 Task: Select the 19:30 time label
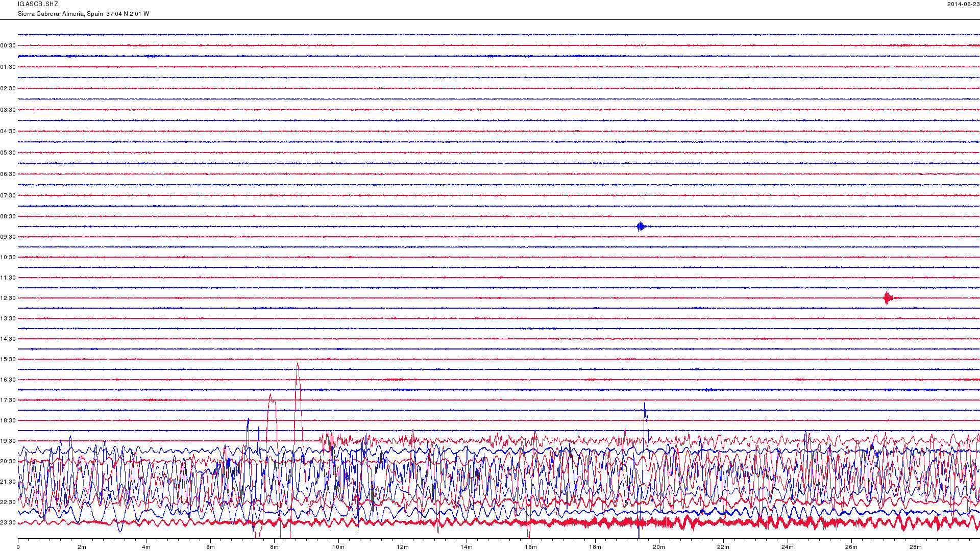tap(8, 441)
